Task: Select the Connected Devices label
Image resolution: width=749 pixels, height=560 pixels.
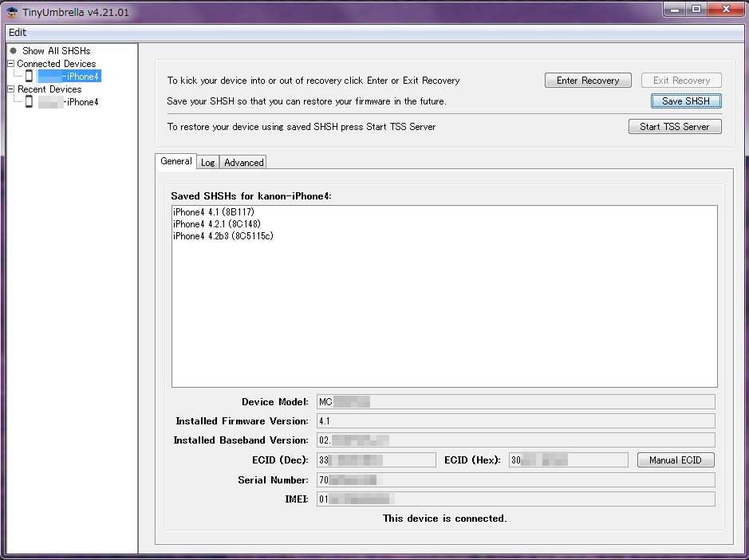Action: point(57,64)
